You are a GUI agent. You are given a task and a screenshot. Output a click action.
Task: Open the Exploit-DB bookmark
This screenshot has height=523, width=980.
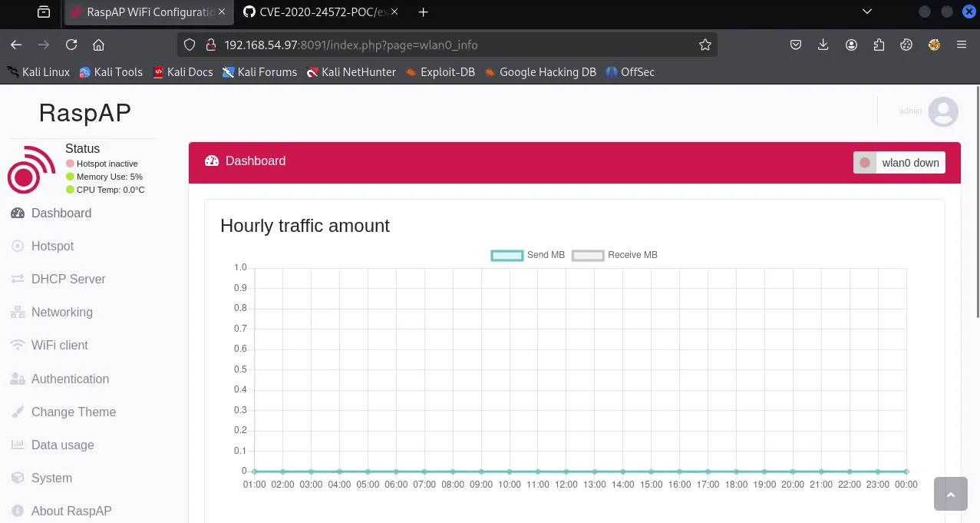(440, 72)
